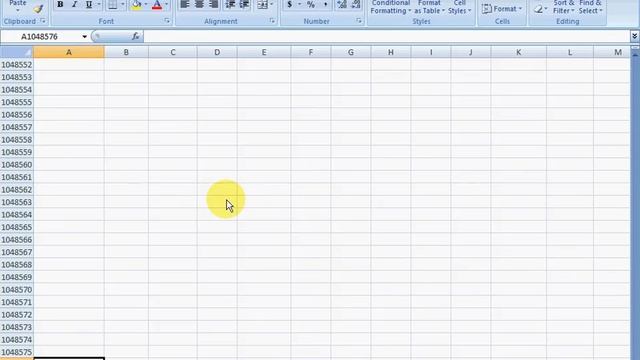Open Format as Table gallery
This screenshot has width=640, height=360.
(429, 7)
